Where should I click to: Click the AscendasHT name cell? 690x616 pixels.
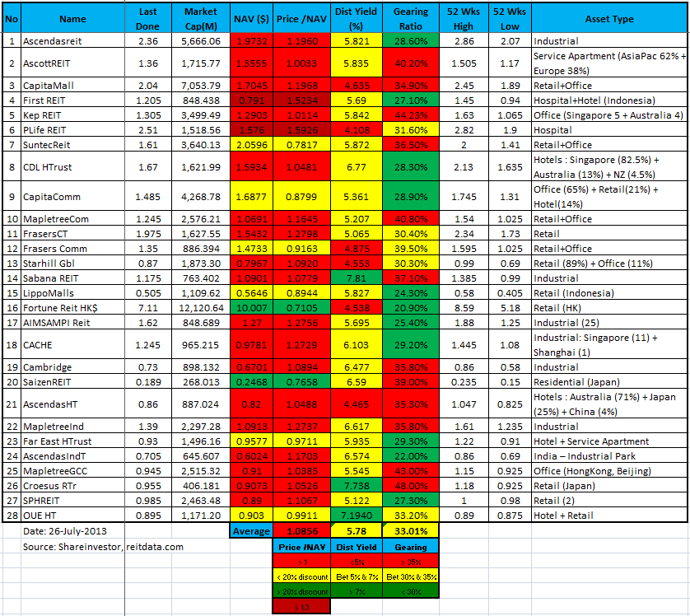click(x=72, y=404)
